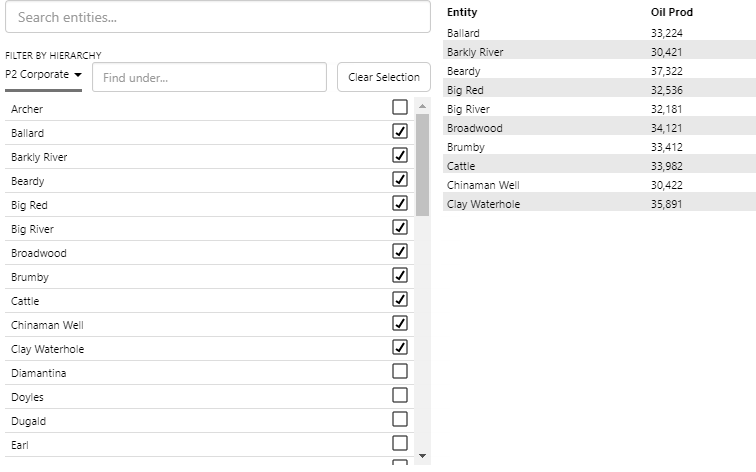Image resolution: width=756 pixels, height=472 pixels.
Task: Click the Doyles entity label
Action: (27, 397)
